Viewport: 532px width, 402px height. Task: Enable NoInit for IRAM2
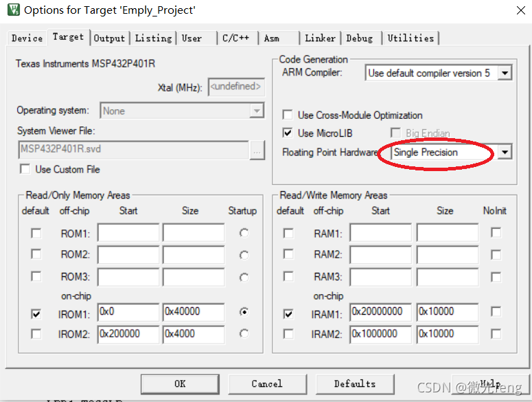click(x=496, y=334)
